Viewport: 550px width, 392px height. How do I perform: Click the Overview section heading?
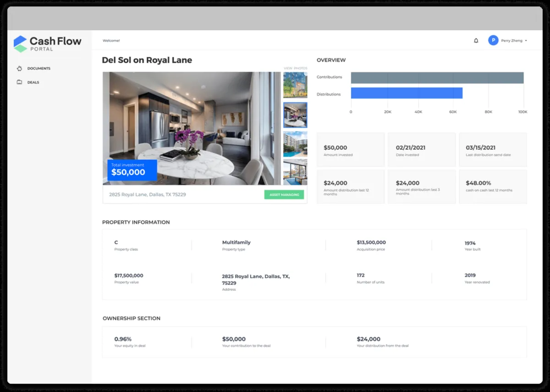pos(331,60)
